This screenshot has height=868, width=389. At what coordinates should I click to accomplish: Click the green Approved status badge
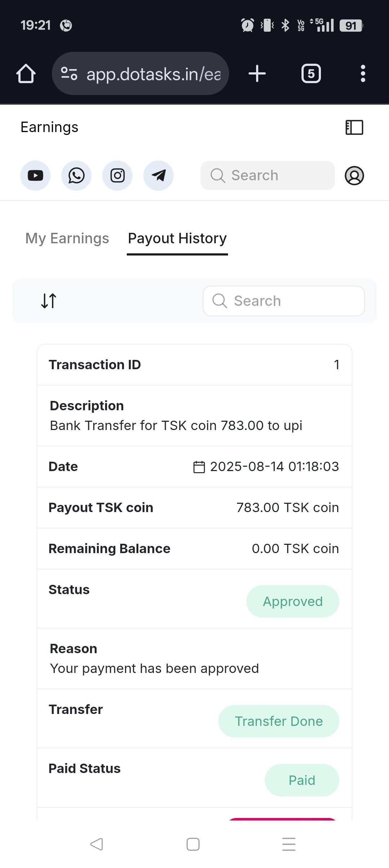tap(292, 601)
